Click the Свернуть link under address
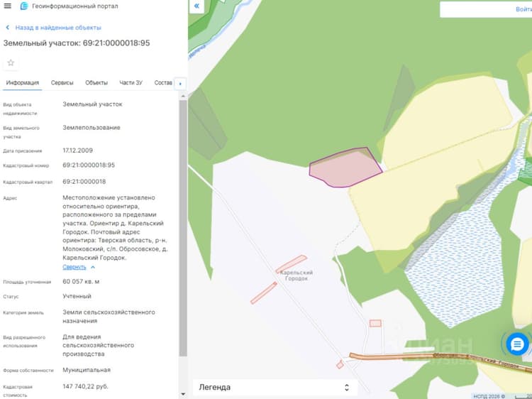The image size is (532, 399). (x=74, y=267)
